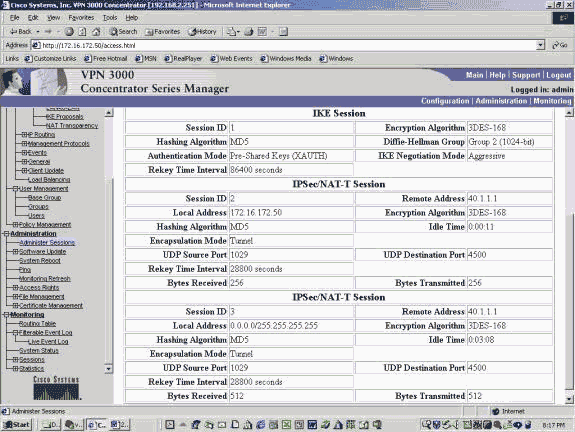The width and height of the screenshot is (575, 432).
Task: Click the Help link in page header
Action: [497, 75]
